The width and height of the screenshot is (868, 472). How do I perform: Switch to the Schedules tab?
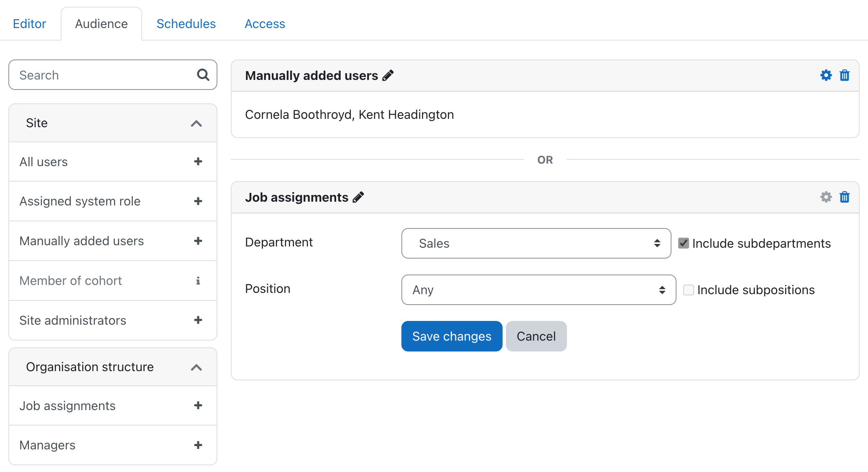pyautogui.click(x=186, y=24)
